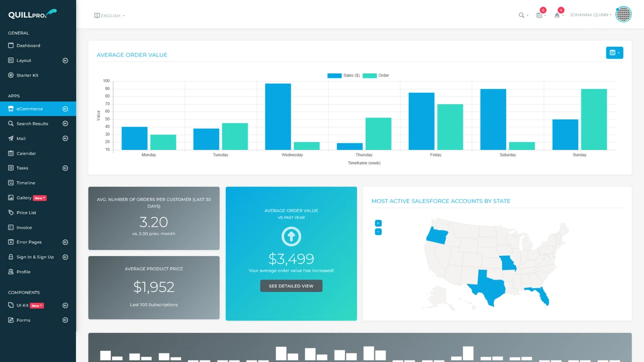Viewport: 644px width, 362px height.
Task: Expand the Layout submenu arrow
Action: tap(65, 60)
